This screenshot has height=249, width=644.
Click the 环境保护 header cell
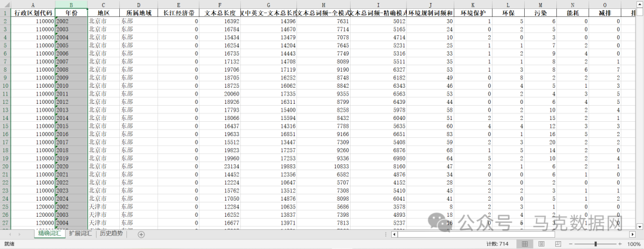point(473,13)
